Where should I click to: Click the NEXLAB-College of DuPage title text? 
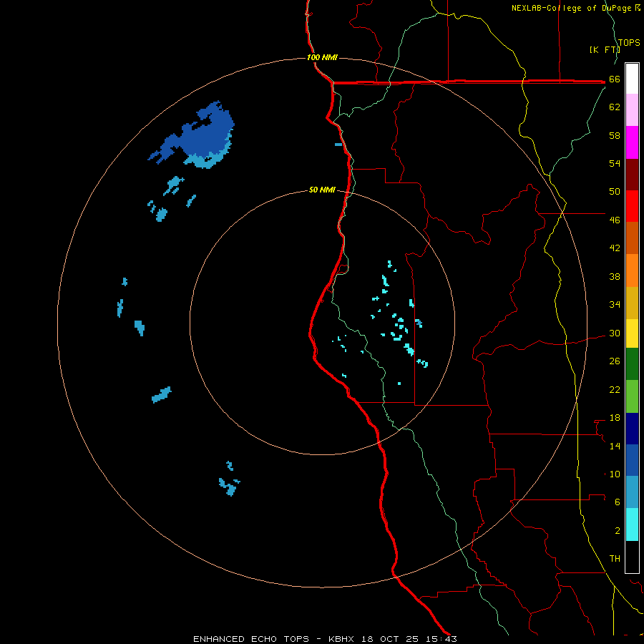pyautogui.click(x=571, y=8)
